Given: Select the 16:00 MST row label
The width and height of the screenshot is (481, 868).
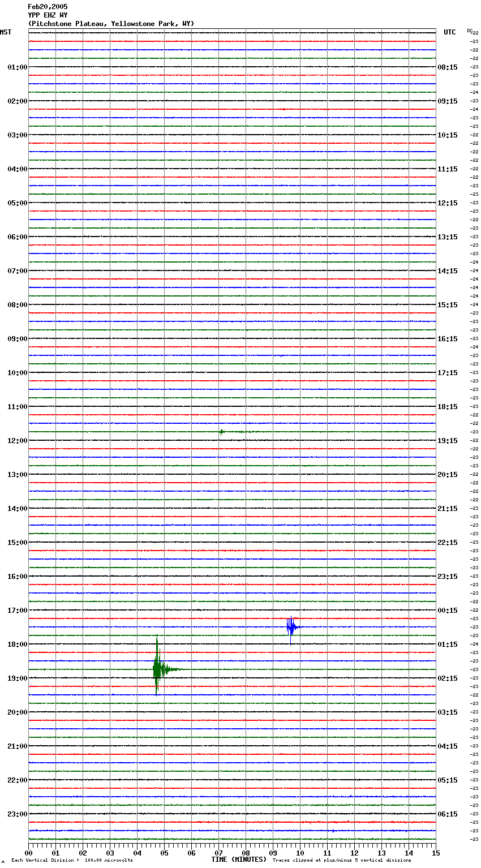Looking at the screenshot, I should 17,576.
